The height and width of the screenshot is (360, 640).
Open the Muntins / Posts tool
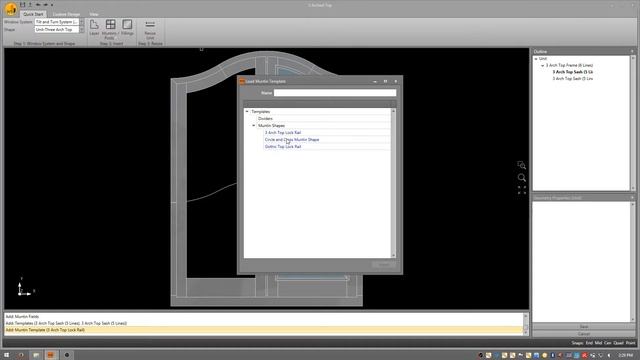[110, 29]
